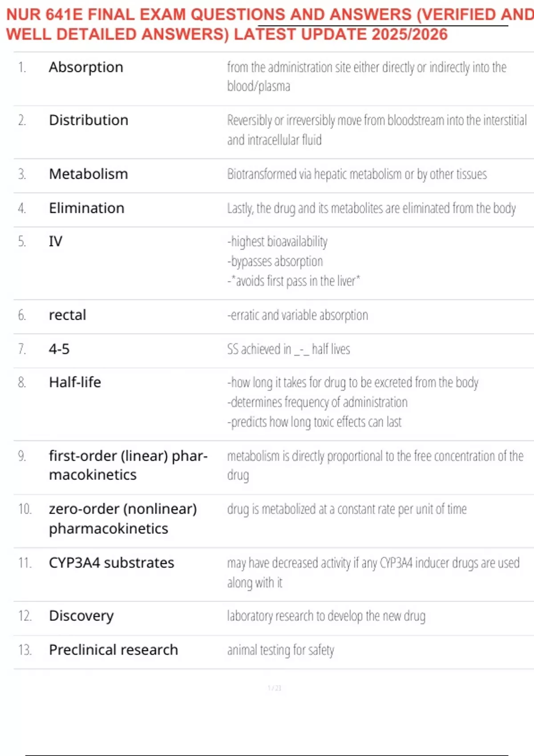This screenshot has width=534, height=756.
Task: Click the CYP3A4 substrates term
Action: [111, 563]
